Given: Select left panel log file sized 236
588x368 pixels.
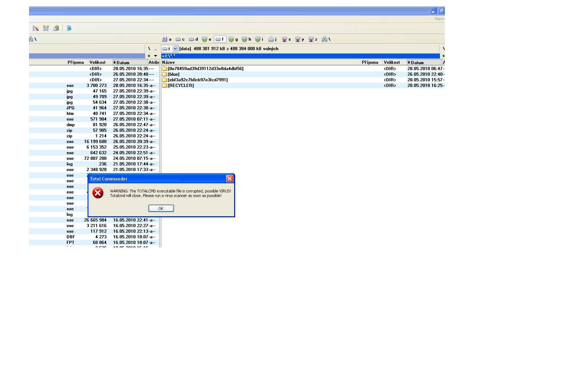Looking at the screenshot, I should click(x=94, y=164).
